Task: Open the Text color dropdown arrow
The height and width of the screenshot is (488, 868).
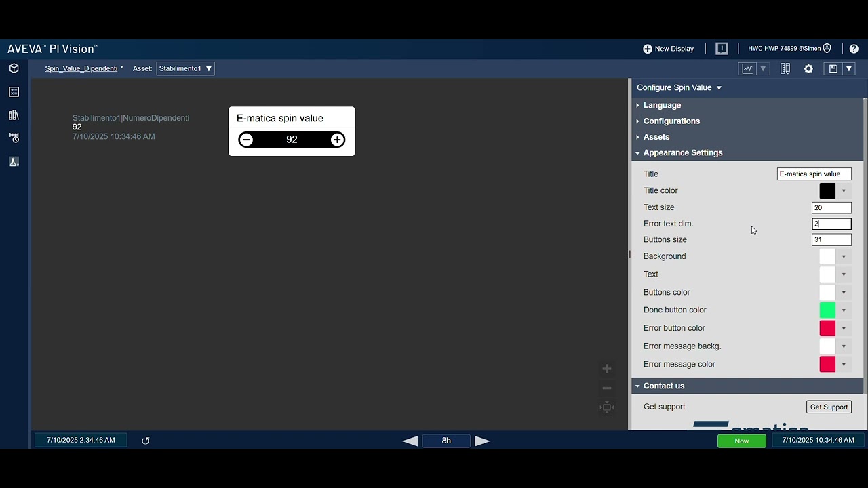Action: (x=844, y=274)
